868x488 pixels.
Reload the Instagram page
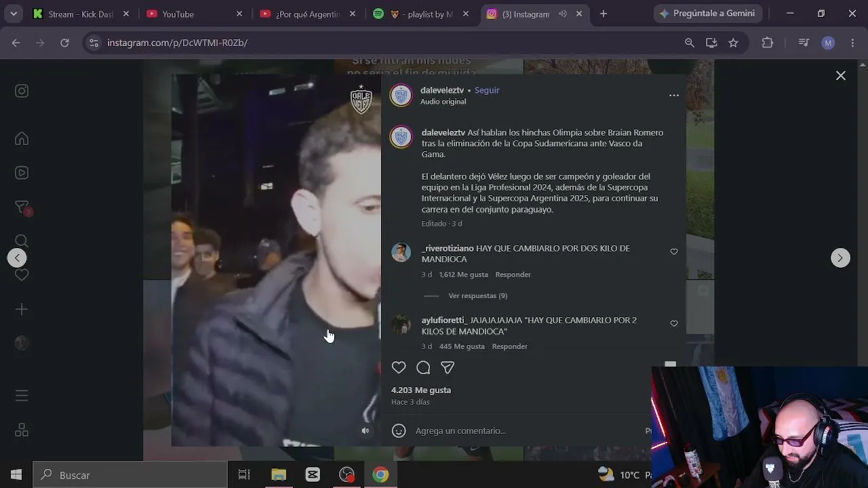pos(64,43)
